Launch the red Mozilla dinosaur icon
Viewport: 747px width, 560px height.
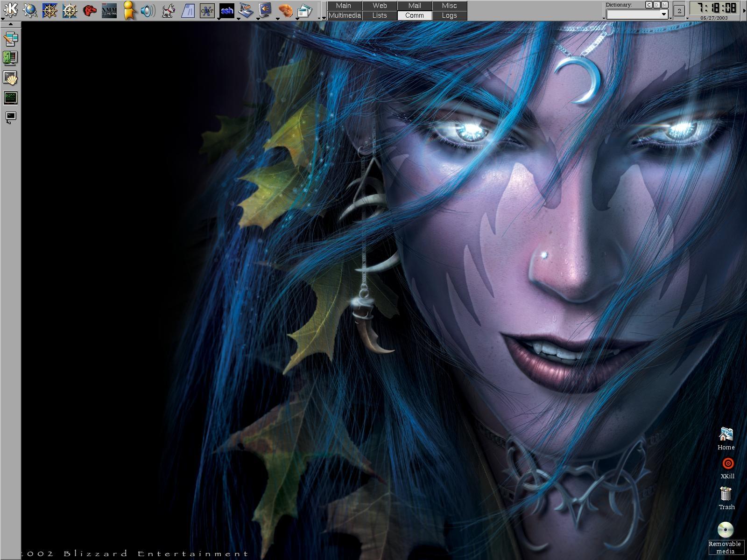[89, 10]
